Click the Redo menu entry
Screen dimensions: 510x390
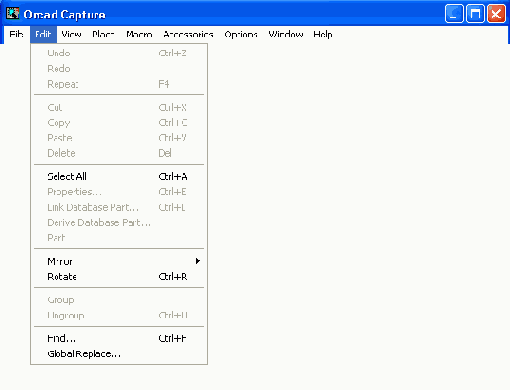(119, 69)
